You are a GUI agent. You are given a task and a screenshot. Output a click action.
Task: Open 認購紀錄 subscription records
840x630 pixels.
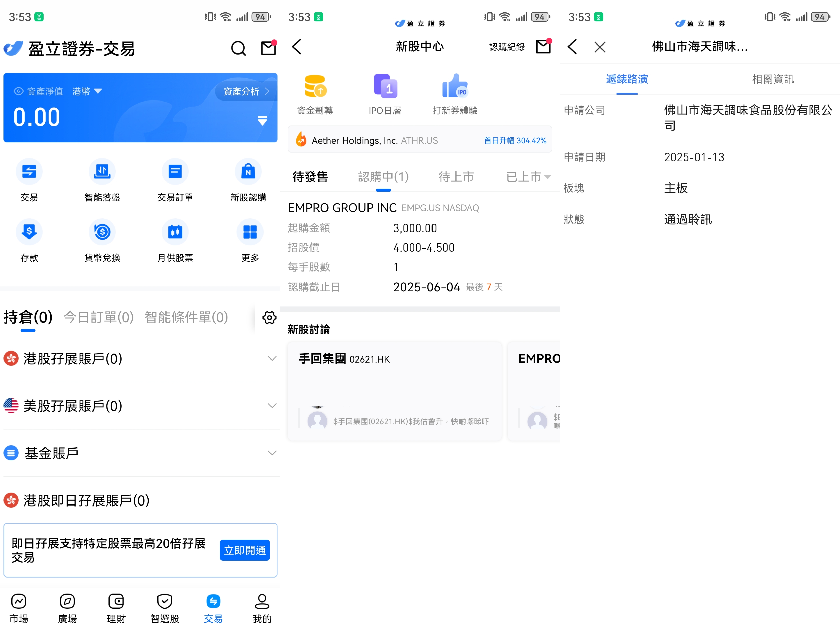(507, 47)
